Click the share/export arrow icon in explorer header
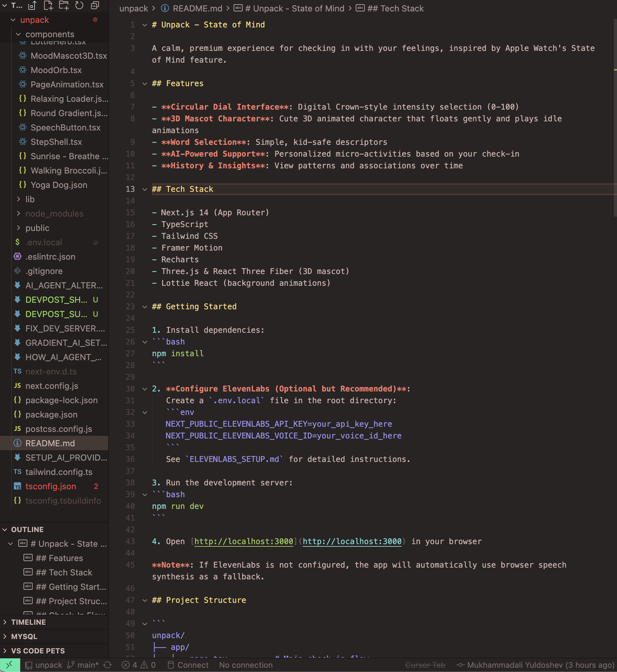617x672 pixels. [32, 5]
